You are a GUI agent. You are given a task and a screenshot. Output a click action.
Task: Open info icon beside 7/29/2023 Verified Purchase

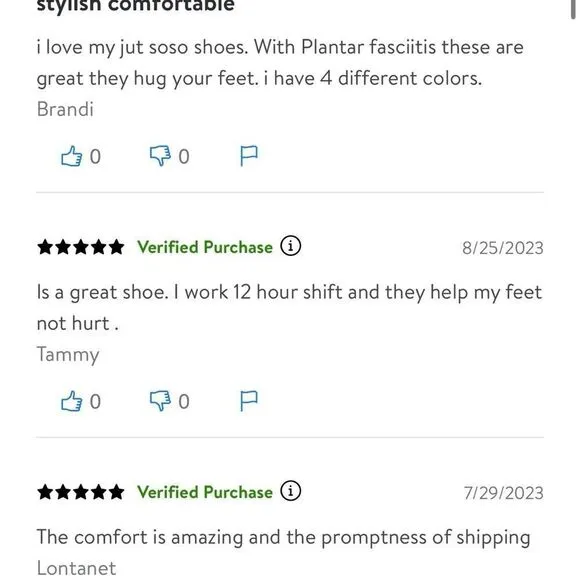click(x=290, y=491)
